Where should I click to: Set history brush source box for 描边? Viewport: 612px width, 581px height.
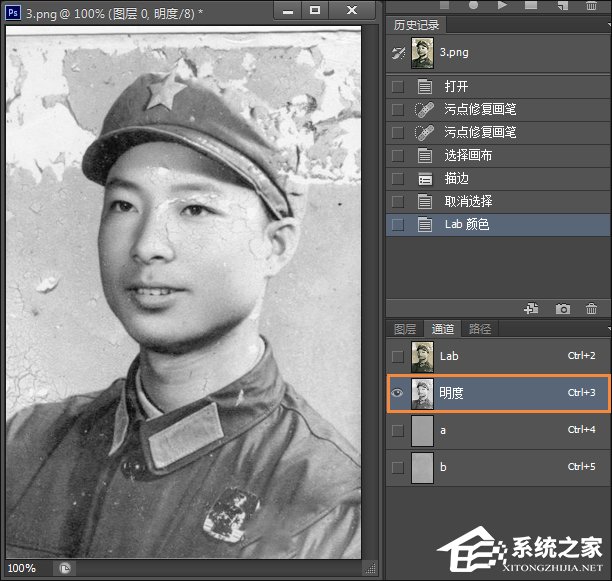[x=398, y=179]
